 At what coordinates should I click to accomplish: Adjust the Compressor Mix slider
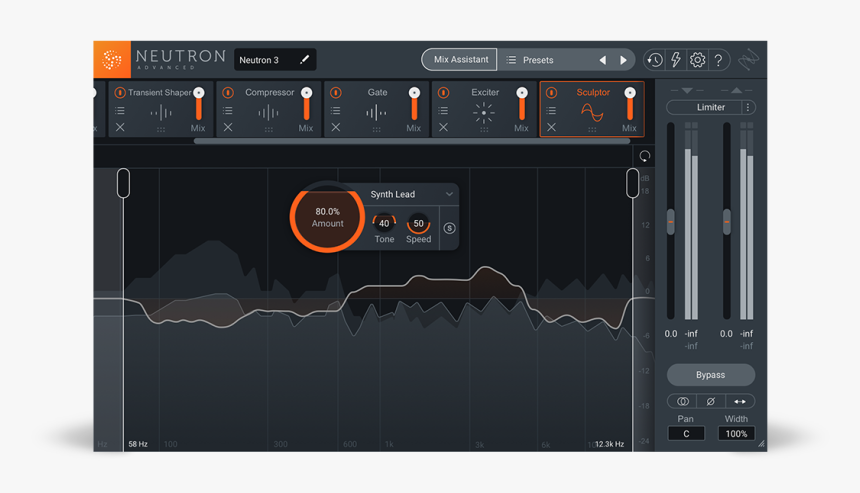[x=307, y=104]
